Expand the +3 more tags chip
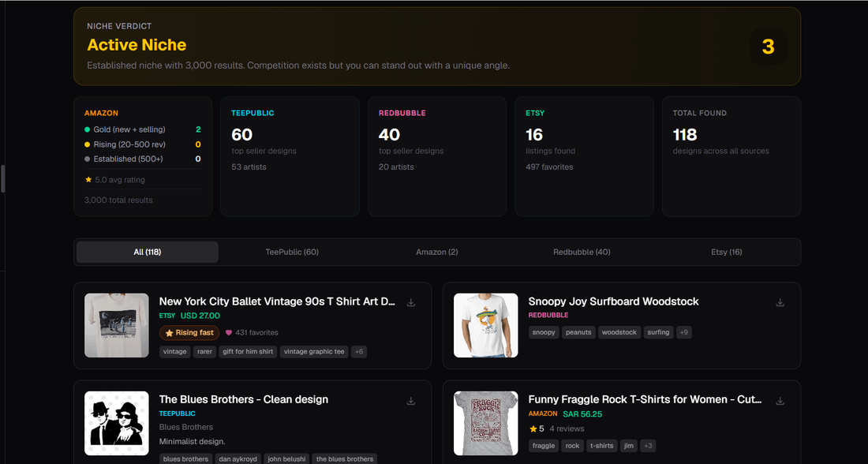Screen dimensions: 868x464 [x=648, y=446]
